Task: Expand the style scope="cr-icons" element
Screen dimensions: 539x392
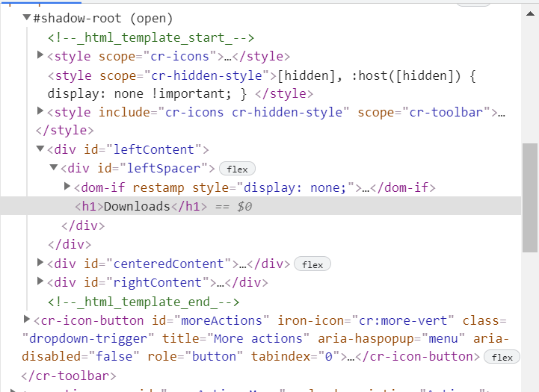Action: pos(40,55)
